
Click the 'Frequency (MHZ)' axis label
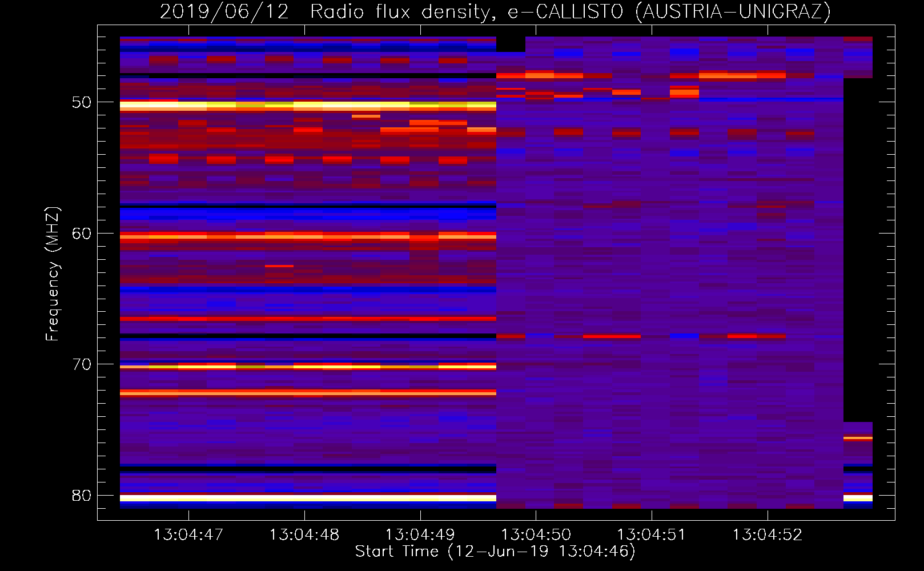[x=53, y=274]
